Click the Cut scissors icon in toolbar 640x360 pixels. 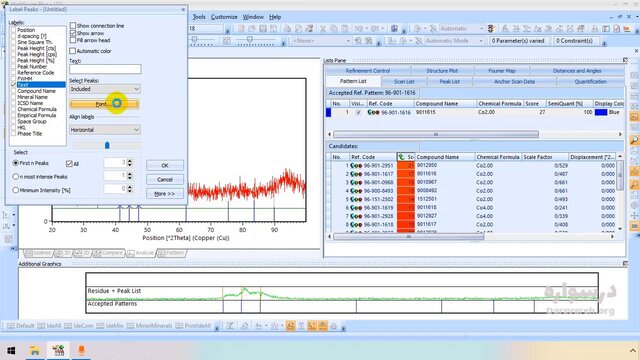click(x=322, y=29)
